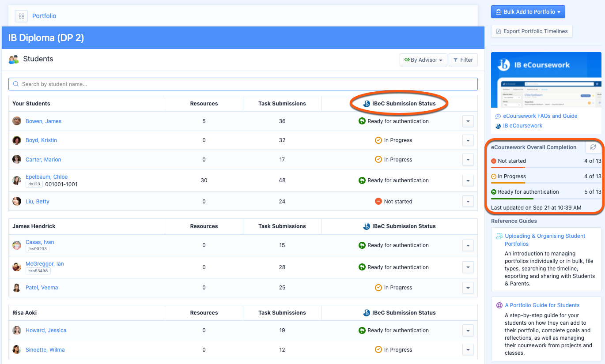
Task: Open the By Advisor dropdown
Action: click(x=423, y=60)
